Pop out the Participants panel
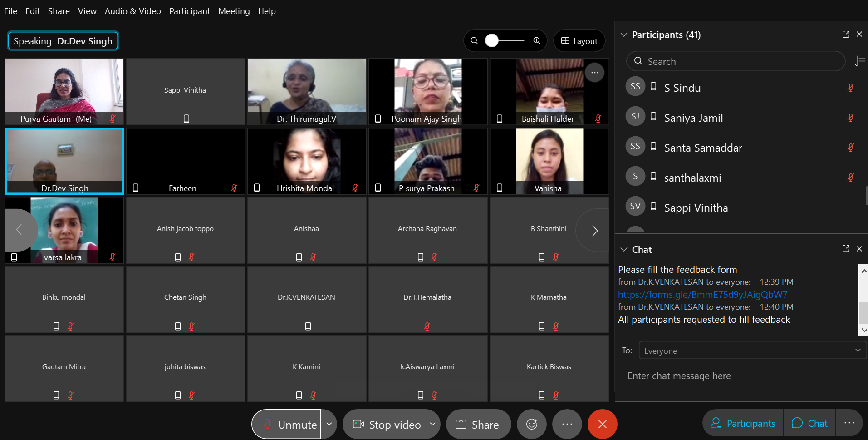The width and height of the screenshot is (868, 440). click(846, 35)
